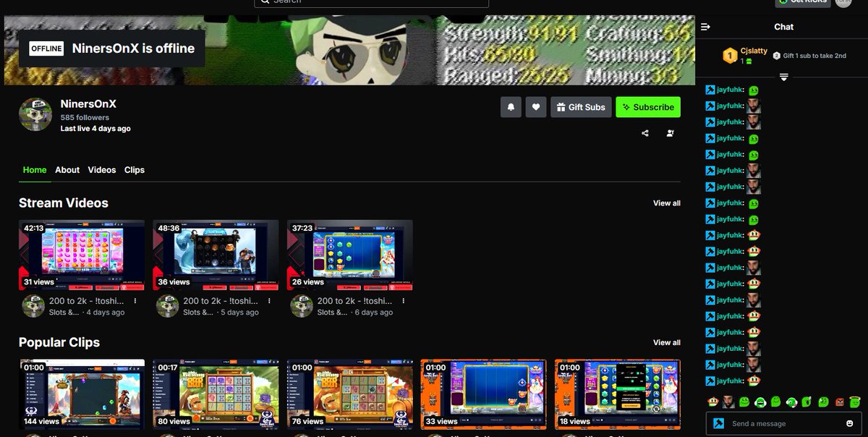Viewport: 868px width, 437px height.
Task: Insert the green halo angel emote
Action: click(x=854, y=402)
